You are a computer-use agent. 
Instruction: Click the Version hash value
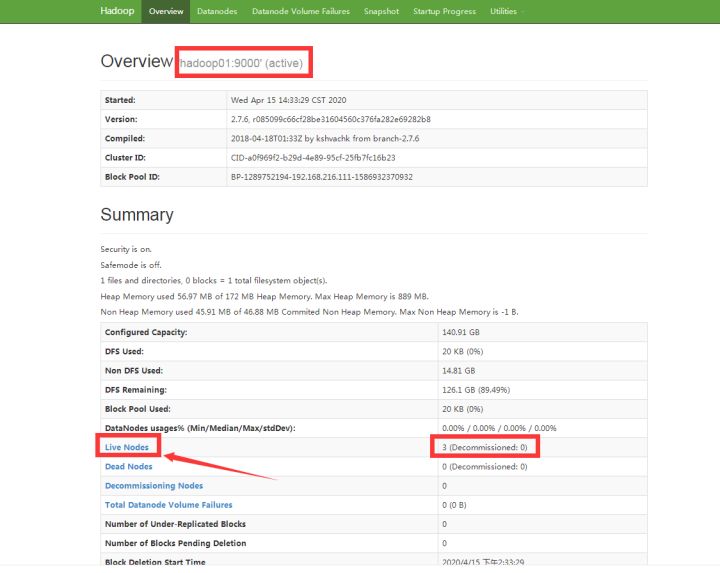(331, 119)
